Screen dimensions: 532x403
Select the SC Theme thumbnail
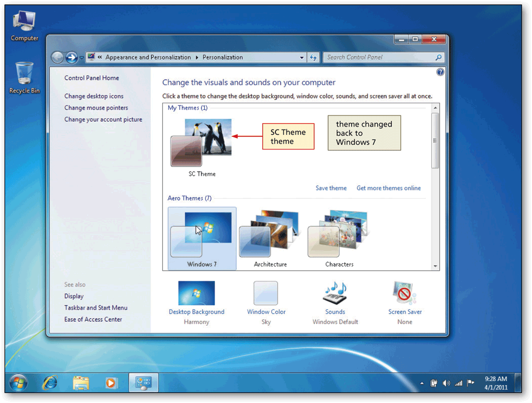201,143
